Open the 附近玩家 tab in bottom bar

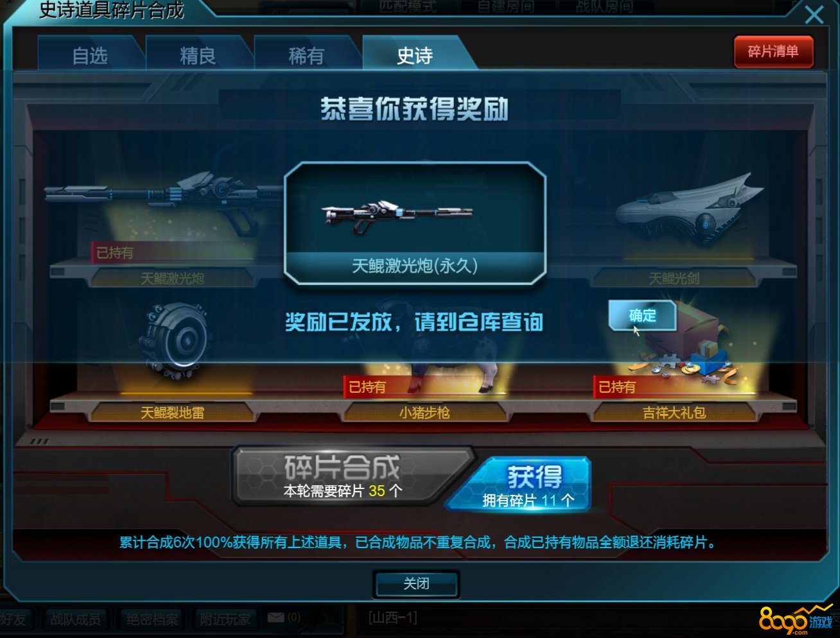[x=225, y=619]
